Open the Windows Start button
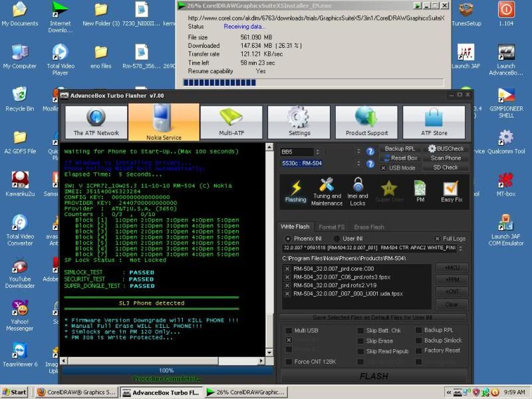 [x=14, y=392]
